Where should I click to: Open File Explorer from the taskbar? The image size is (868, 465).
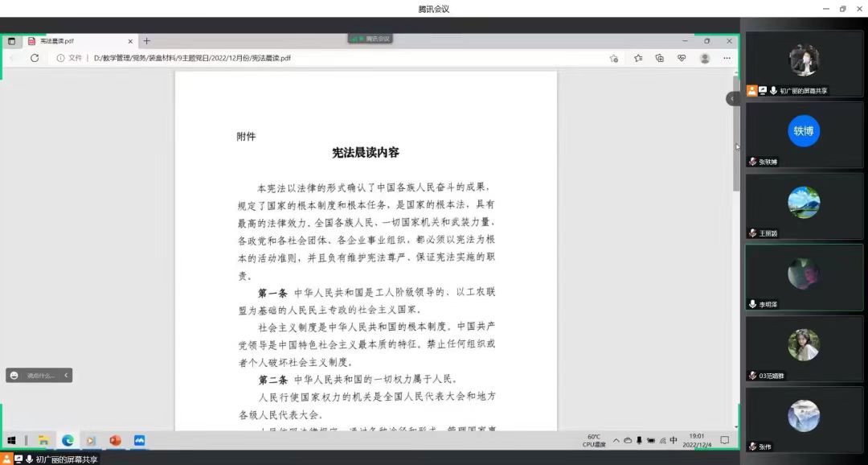point(43,441)
